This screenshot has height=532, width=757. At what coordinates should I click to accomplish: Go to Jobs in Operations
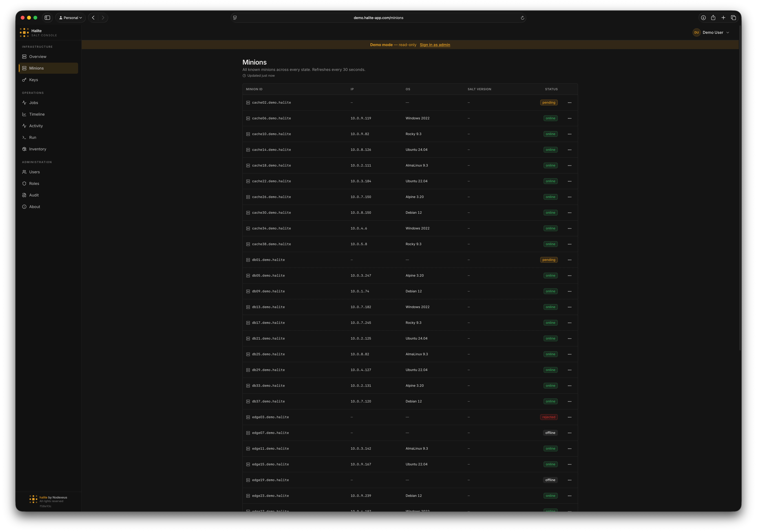(x=48, y=103)
